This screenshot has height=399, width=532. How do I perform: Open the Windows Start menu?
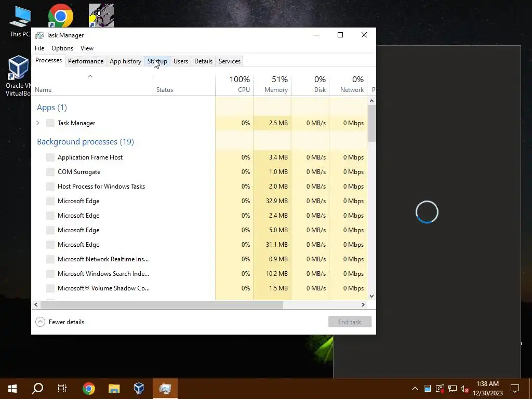[12, 389]
